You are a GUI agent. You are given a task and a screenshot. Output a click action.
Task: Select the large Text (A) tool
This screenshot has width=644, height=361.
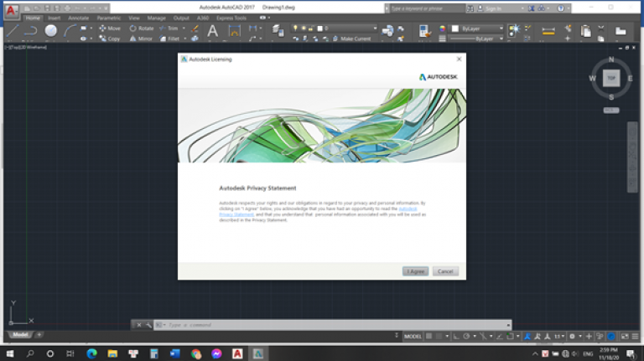pyautogui.click(x=212, y=31)
